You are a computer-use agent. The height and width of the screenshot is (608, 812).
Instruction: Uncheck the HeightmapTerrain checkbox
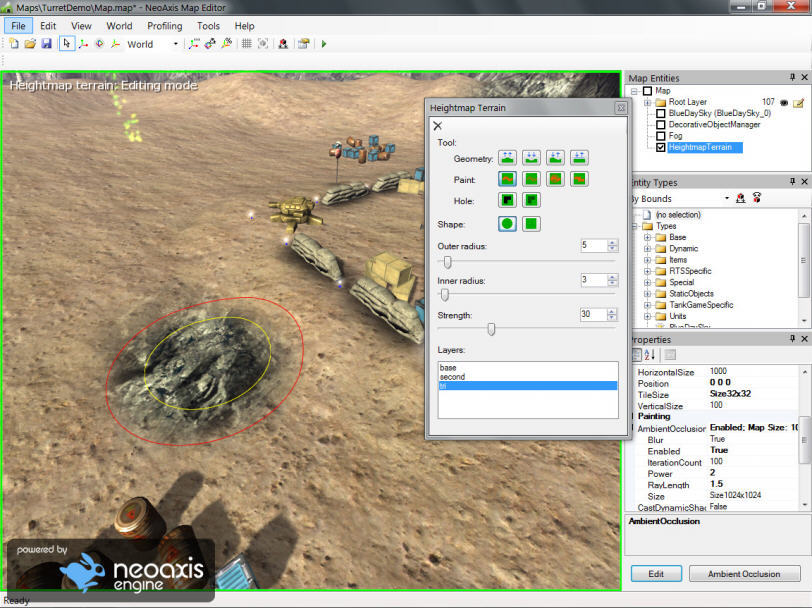point(661,148)
